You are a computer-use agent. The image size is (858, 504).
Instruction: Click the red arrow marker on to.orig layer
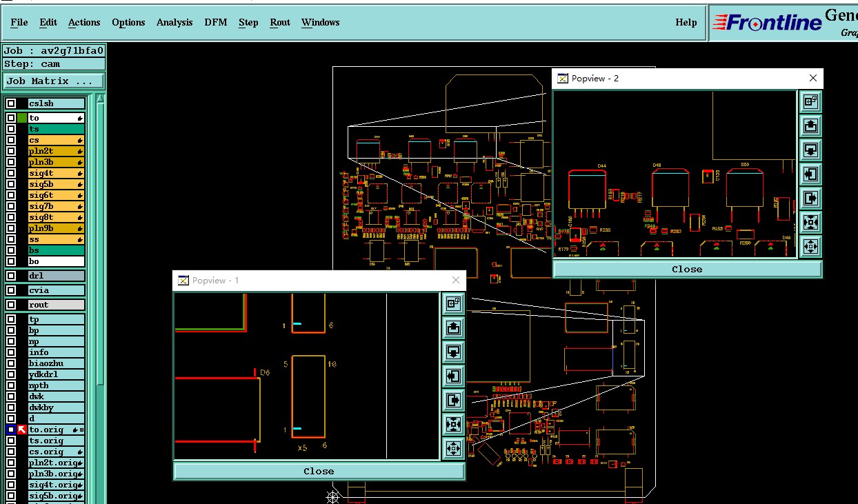pyautogui.click(x=21, y=430)
